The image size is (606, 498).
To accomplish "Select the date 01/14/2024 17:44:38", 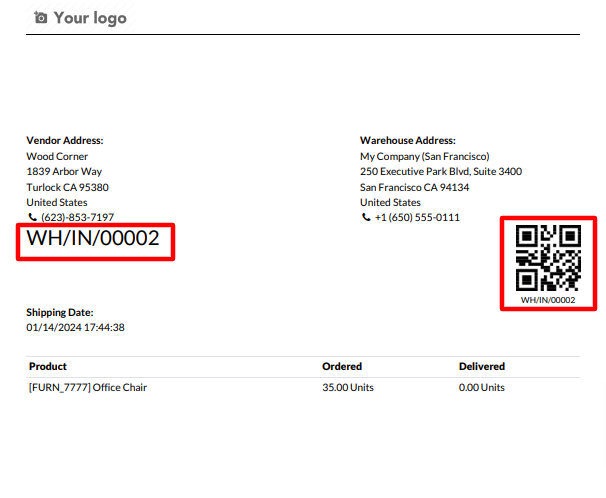I will (x=75, y=327).
